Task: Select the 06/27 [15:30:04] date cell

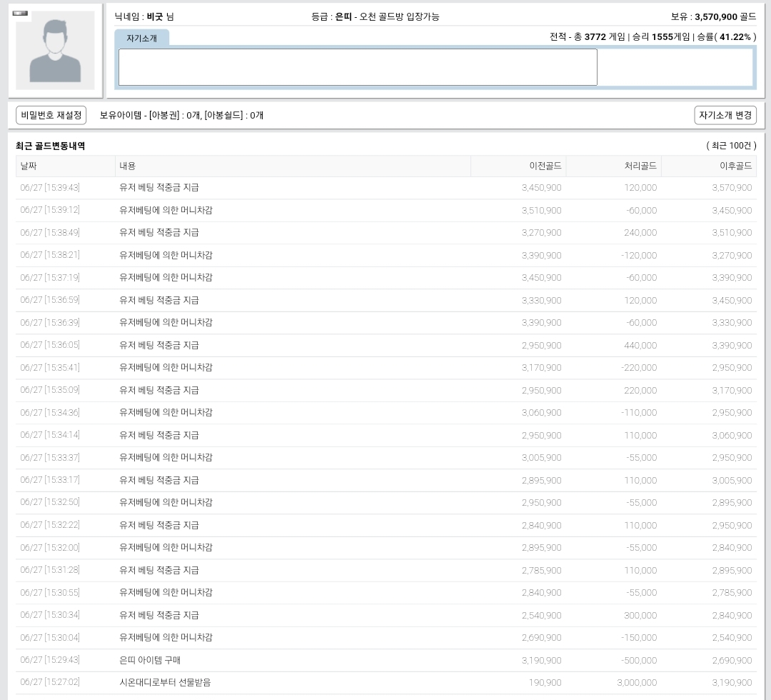Action: click(50, 638)
